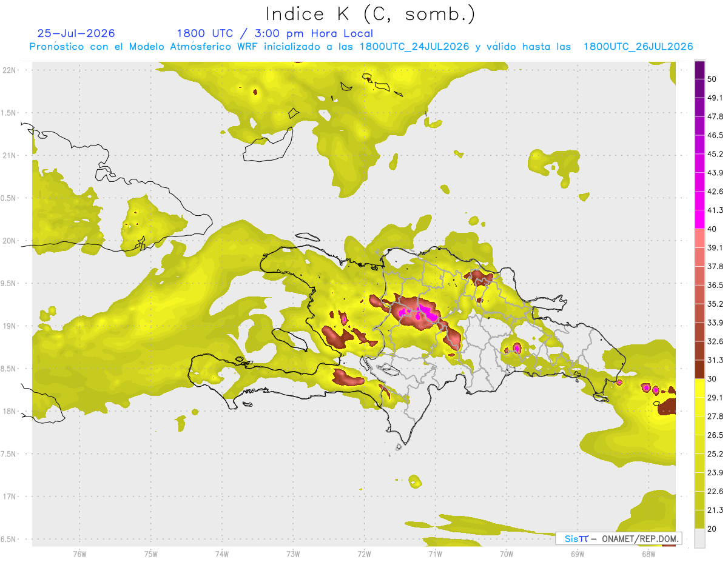Click the 70W longitude label
728x562 pixels.
pos(506,554)
